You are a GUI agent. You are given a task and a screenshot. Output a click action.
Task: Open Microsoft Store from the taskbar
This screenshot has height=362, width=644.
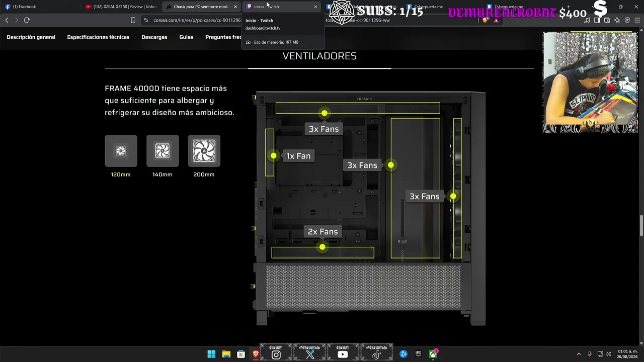click(x=241, y=354)
